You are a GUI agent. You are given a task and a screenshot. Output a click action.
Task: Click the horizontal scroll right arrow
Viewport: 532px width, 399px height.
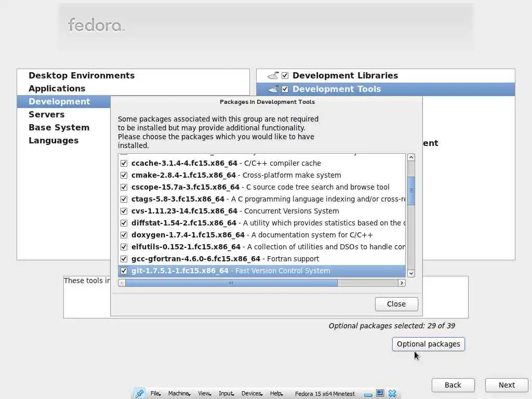[x=402, y=283]
